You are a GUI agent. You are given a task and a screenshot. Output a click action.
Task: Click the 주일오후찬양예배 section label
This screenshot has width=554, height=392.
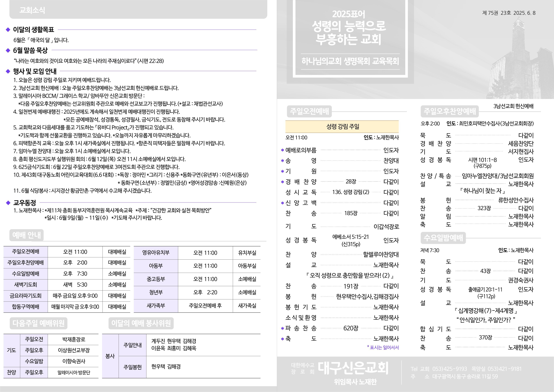click(450, 111)
